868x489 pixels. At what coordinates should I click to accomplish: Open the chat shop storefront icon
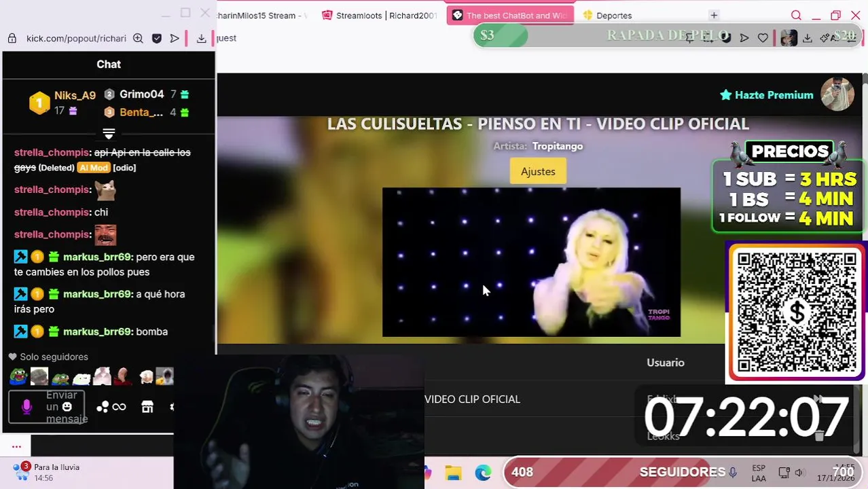[x=147, y=406]
